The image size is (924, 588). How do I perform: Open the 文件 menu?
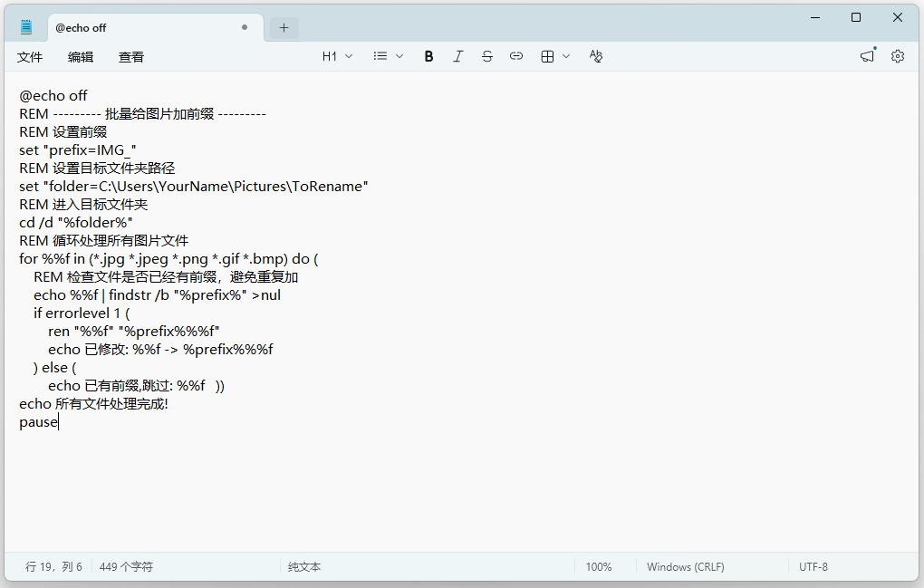click(x=30, y=57)
